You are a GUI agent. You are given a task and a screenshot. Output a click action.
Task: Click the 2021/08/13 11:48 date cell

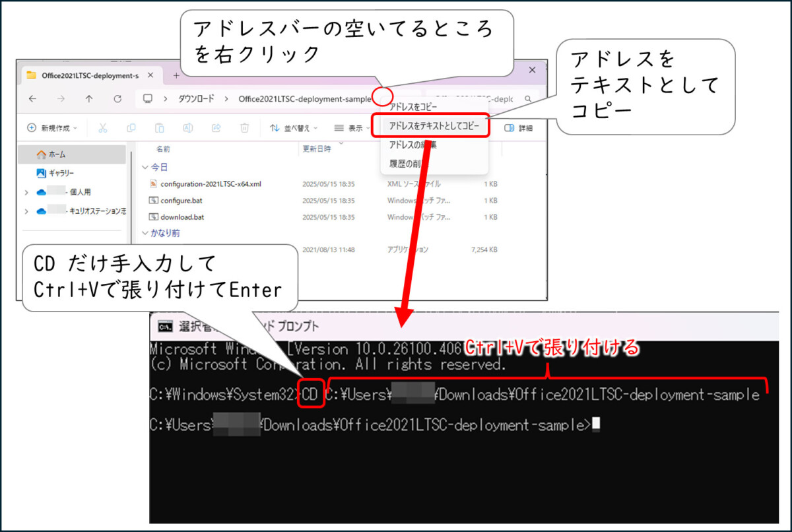coord(329,249)
